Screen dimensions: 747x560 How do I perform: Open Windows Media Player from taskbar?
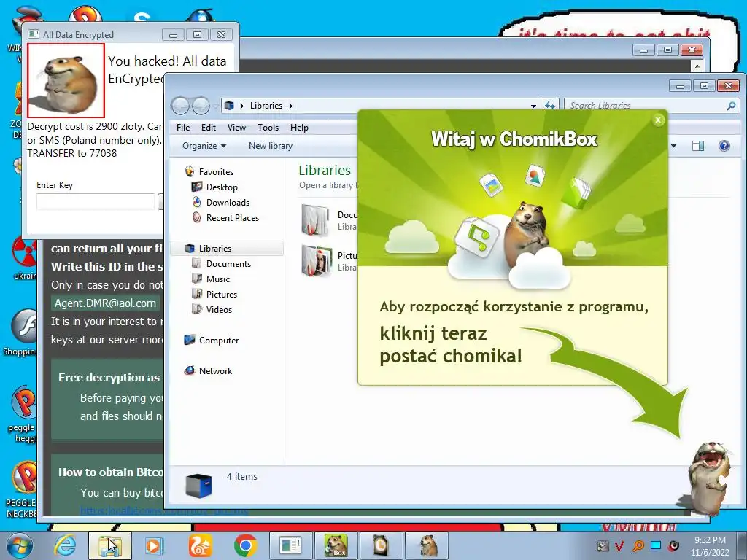155,545
